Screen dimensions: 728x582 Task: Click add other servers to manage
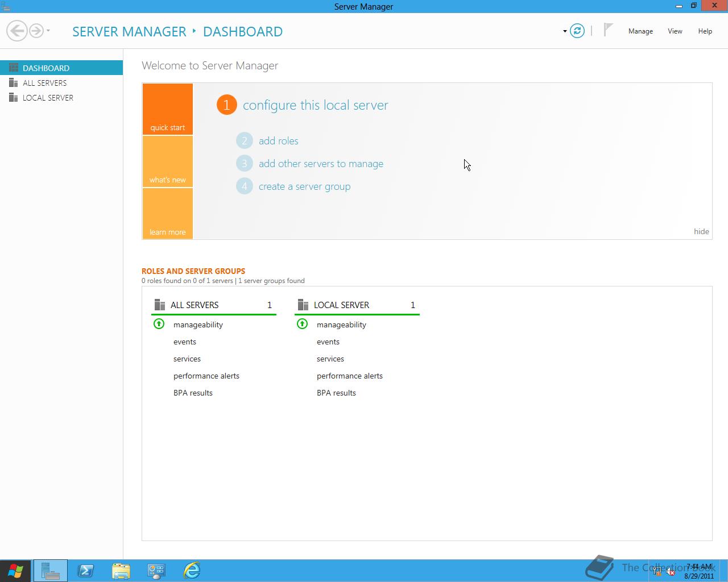point(321,164)
